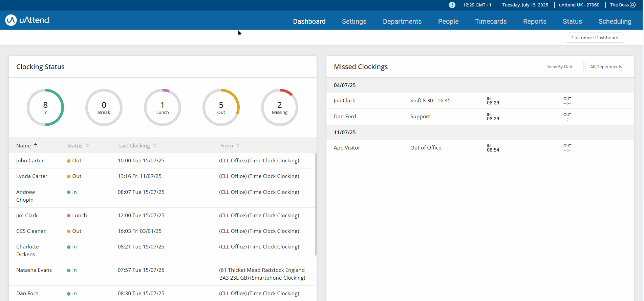Click the scrollbar of the clocking list
This screenshot has height=301, width=644.
pyautogui.click(x=316, y=204)
